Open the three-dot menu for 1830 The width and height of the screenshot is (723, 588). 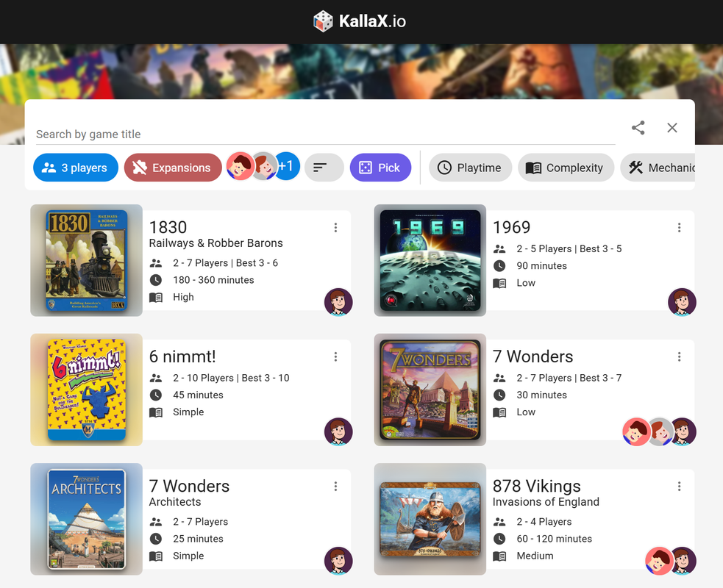(335, 227)
